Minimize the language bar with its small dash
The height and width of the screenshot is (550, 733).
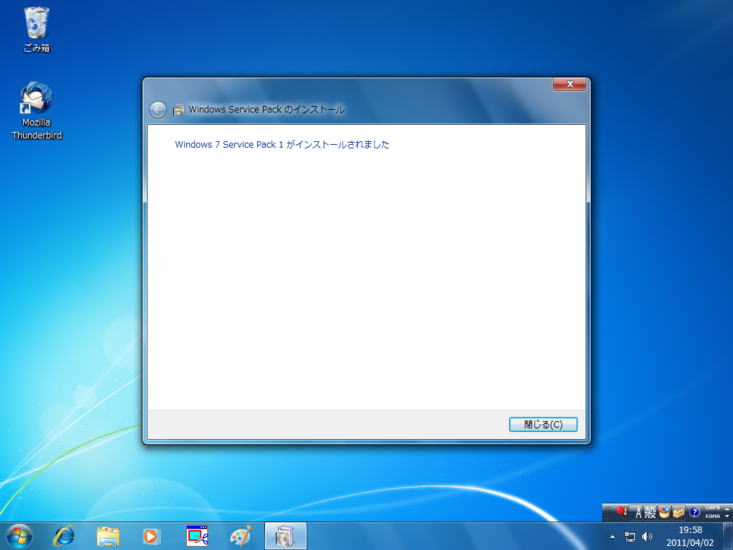coord(727,508)
